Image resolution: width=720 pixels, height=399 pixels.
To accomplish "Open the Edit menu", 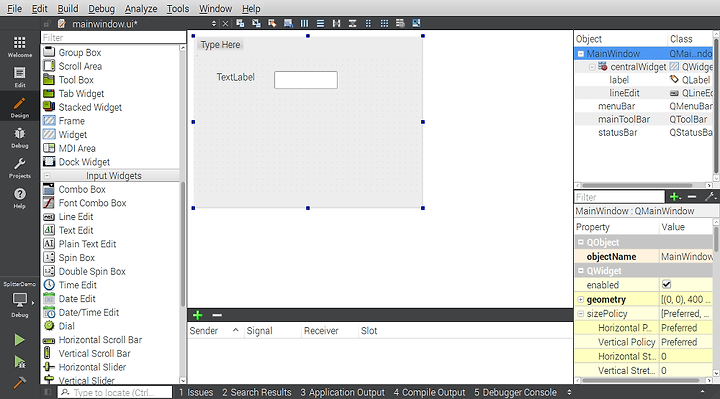I will click(39, 8).
